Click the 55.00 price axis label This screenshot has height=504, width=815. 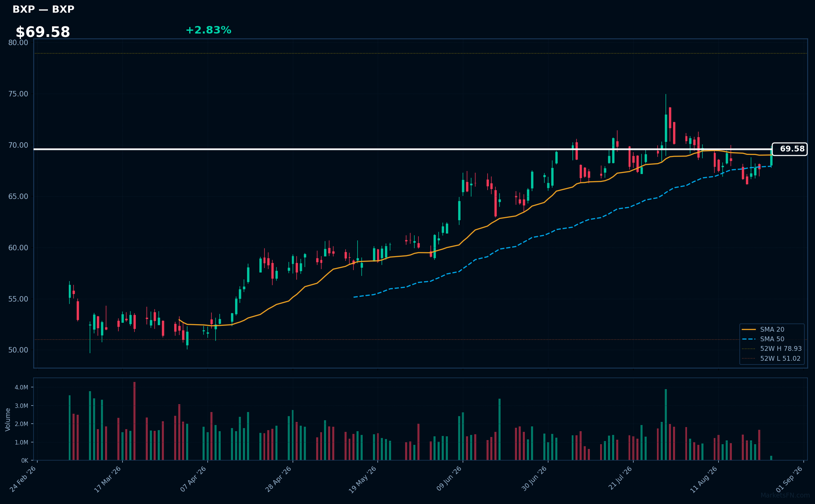[18, 299]
